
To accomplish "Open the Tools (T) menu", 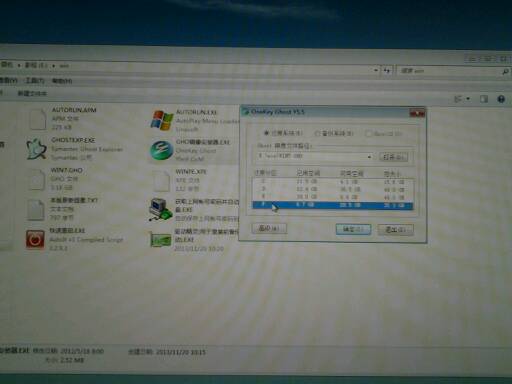I will 35,80.
